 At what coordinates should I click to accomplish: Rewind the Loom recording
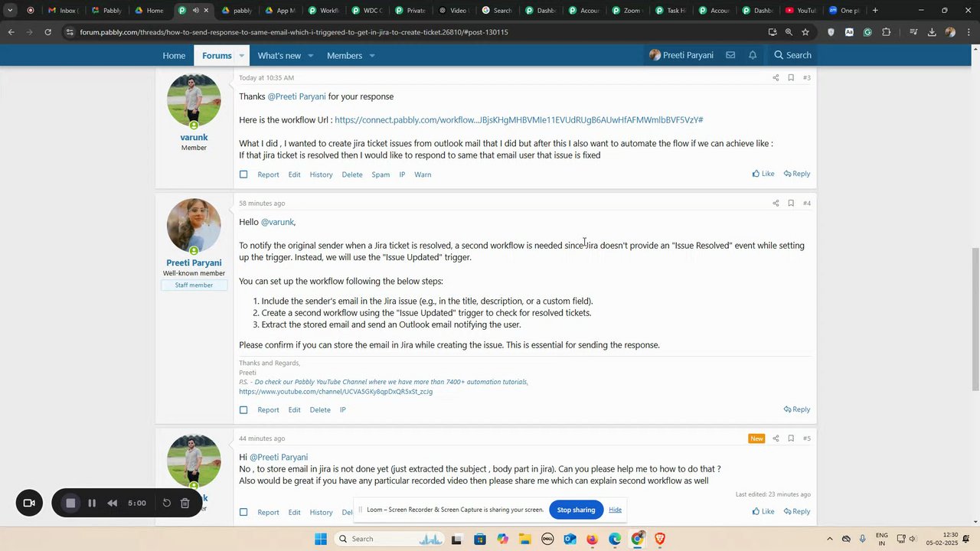coord(113,503)
